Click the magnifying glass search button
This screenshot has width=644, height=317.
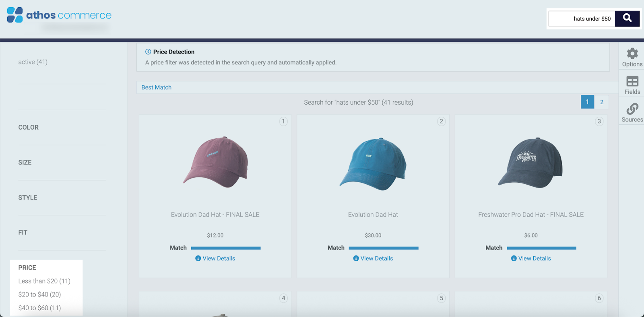click(x=627, y=19)
